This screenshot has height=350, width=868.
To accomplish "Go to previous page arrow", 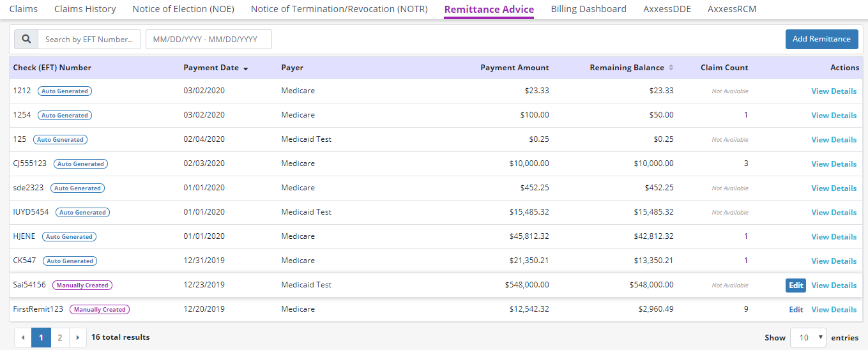I will pyautogui.click(x=23, y=338).
